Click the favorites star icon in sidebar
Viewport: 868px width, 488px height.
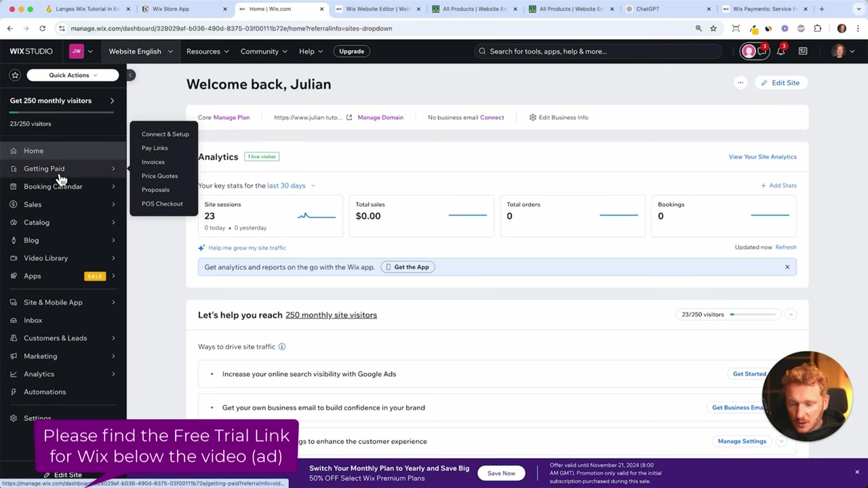point(15,75)
